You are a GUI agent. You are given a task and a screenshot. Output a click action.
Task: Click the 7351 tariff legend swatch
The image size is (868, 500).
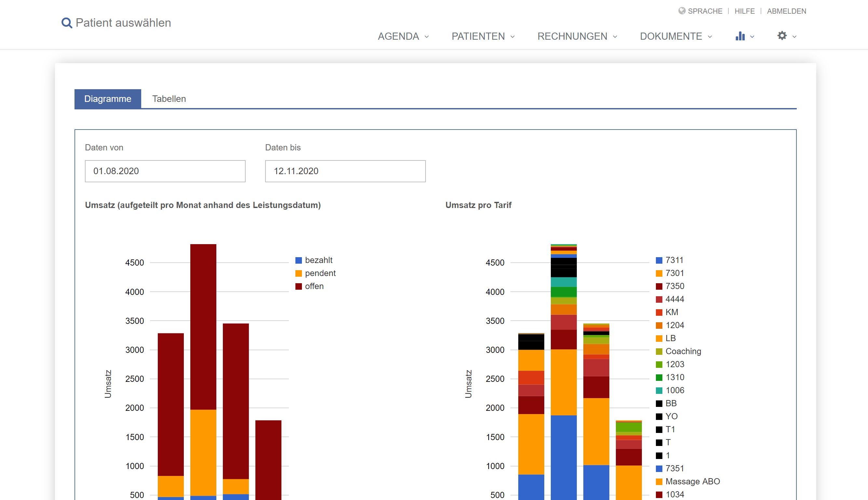[x=659, y=469]
